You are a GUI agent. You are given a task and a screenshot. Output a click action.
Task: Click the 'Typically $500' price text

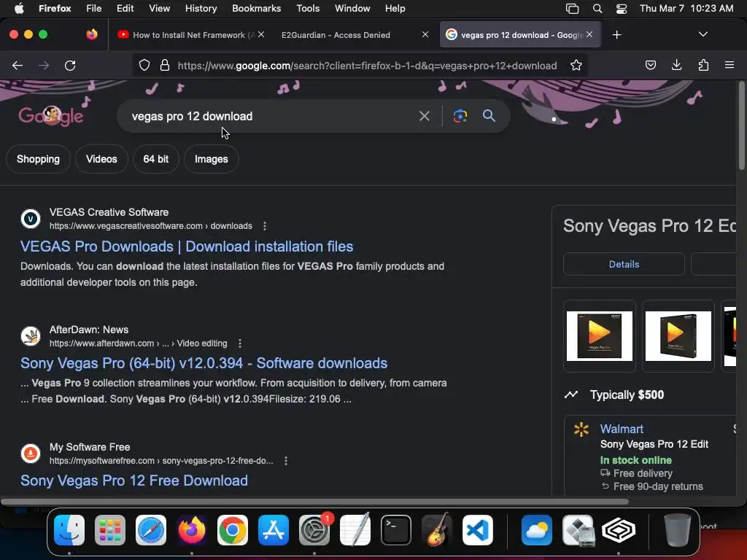(x=627, y=394)
